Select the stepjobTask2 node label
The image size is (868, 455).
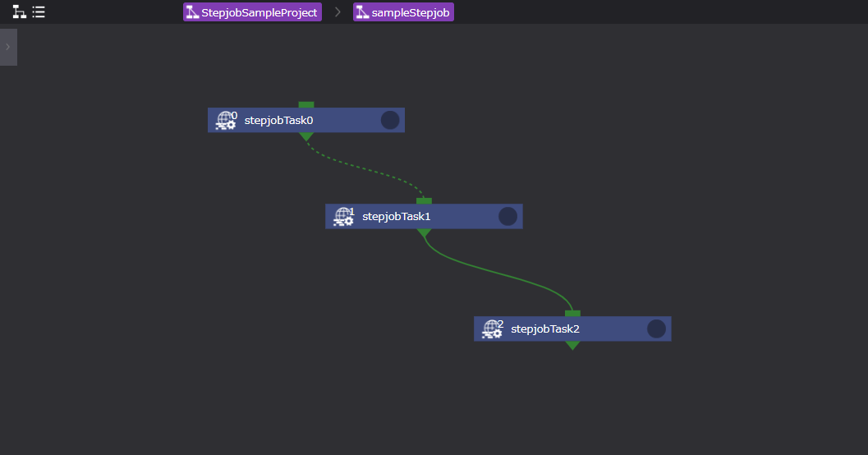pos(545,329)
